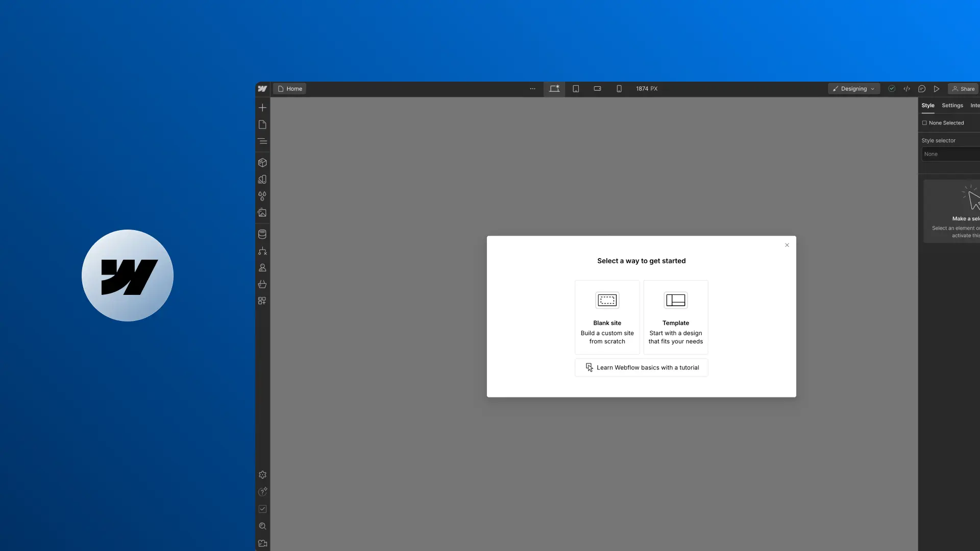Open site settings gear in left sidebar
This screenshot has width=980, height=551.
[x=262, y=475]
